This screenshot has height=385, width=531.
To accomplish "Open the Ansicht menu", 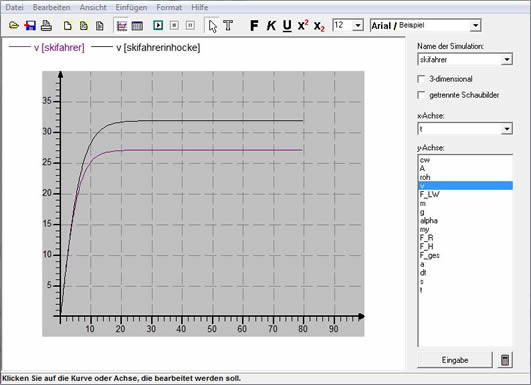I will tap(93, 7).
